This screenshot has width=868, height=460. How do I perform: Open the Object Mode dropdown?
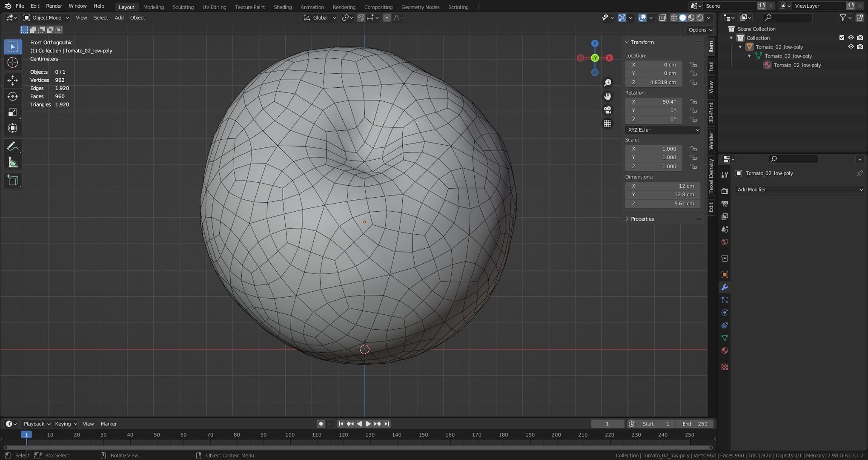click(x=46, y=17)
